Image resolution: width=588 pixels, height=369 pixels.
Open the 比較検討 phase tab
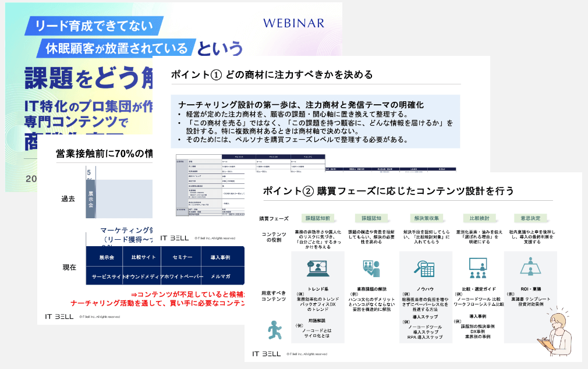coord(479,216)
